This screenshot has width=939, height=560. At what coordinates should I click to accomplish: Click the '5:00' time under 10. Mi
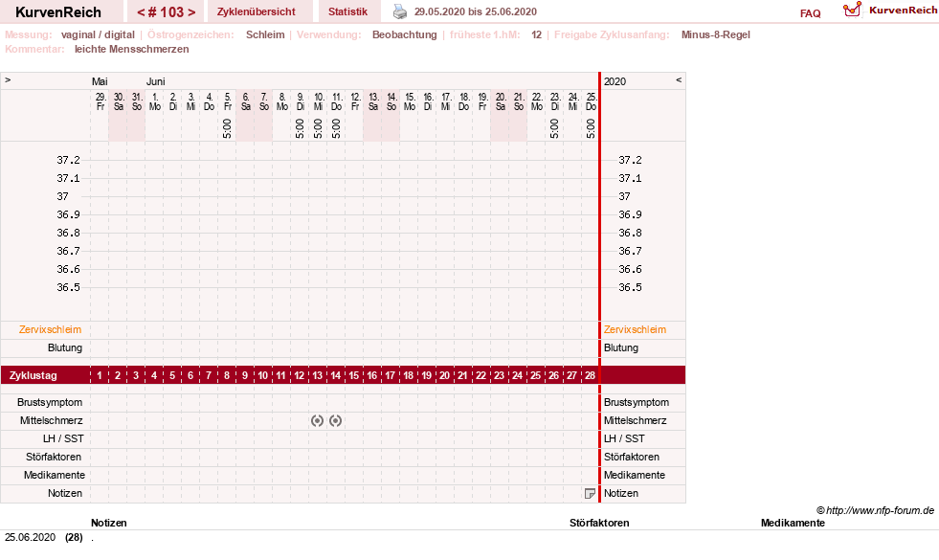click(x=318, y=129)
